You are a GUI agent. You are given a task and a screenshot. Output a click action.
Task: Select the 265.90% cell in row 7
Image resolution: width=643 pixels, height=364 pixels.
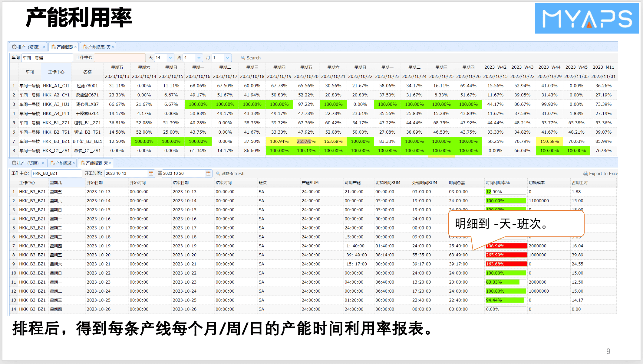point(306,141)
